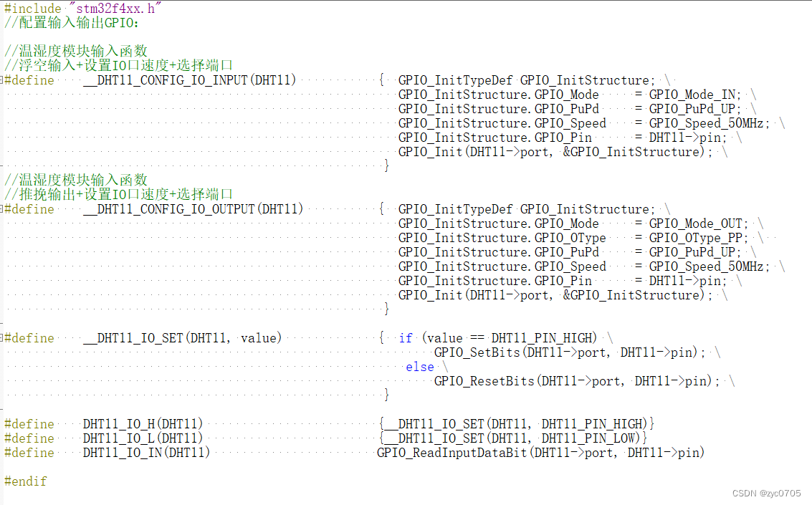Image resolution: width=812 pixels, height=505 pixels.
Task: Place cursor on __DHT11_CONFIG_IO_INPUT(DHT11) macro name
Action: [x=189, y=80]
